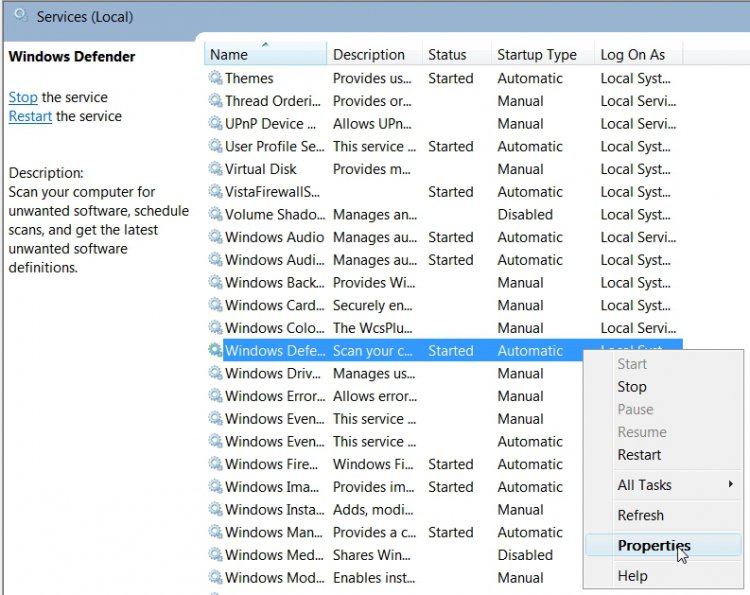Expand All Tasks submenu arrow

730,484
